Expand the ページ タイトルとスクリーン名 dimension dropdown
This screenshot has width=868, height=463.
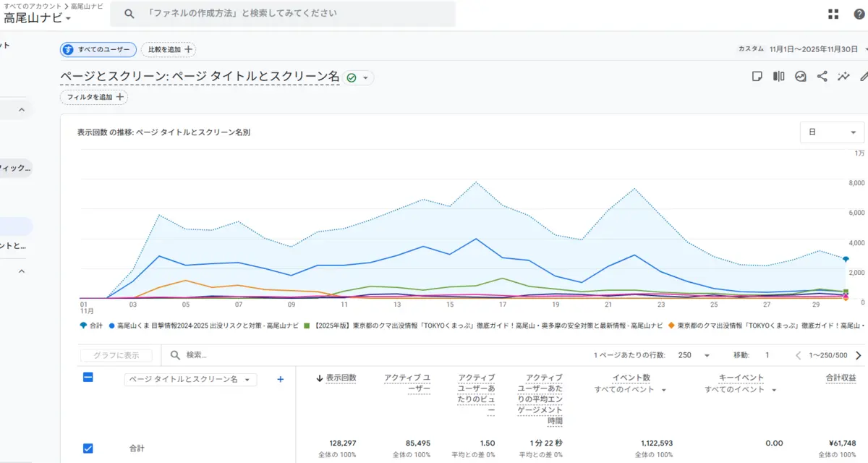pos(190,380)
